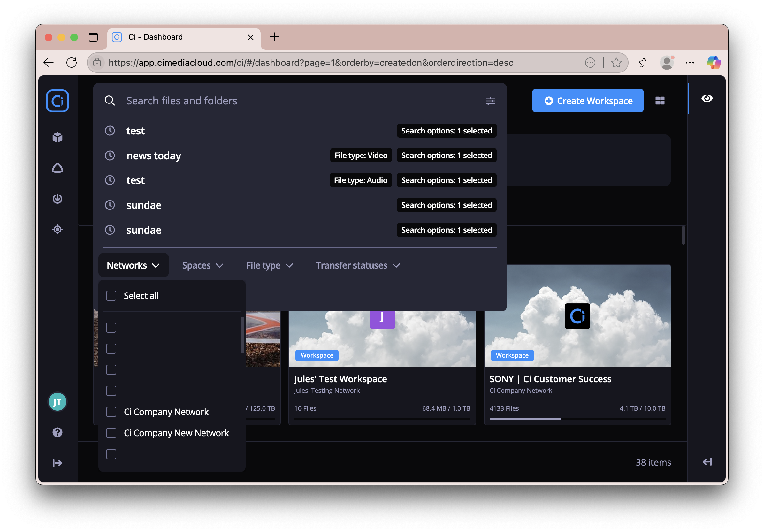The image size is (764, 532).
Task: Click the Ci Company Network subtitle on SONY card
Action: click(520, 391)
